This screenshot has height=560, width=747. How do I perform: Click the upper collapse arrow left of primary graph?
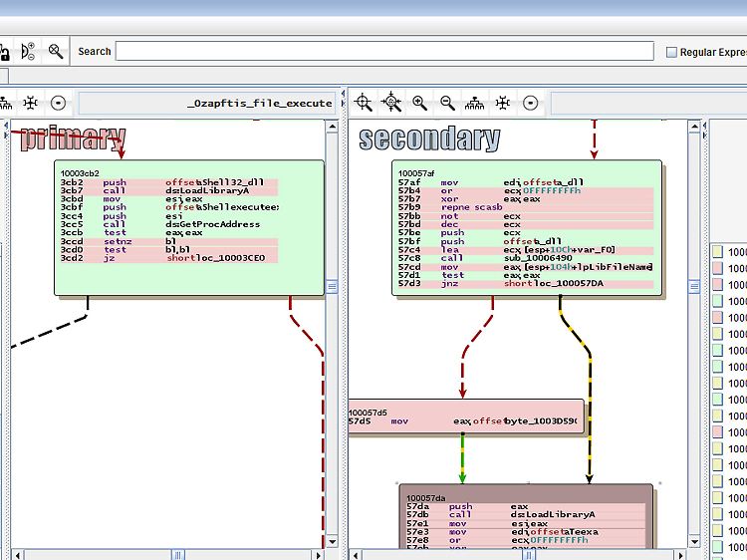pos(6,126)
